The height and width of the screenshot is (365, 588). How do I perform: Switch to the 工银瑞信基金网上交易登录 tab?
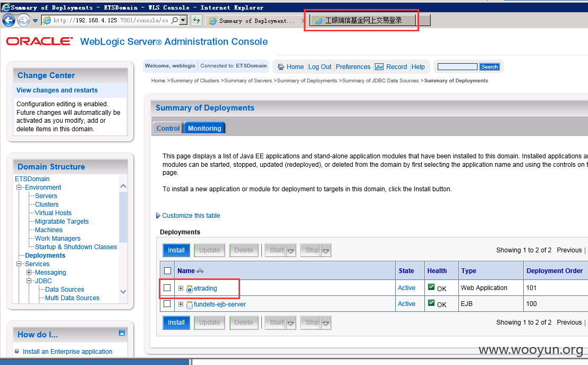[x=363, y=20]
